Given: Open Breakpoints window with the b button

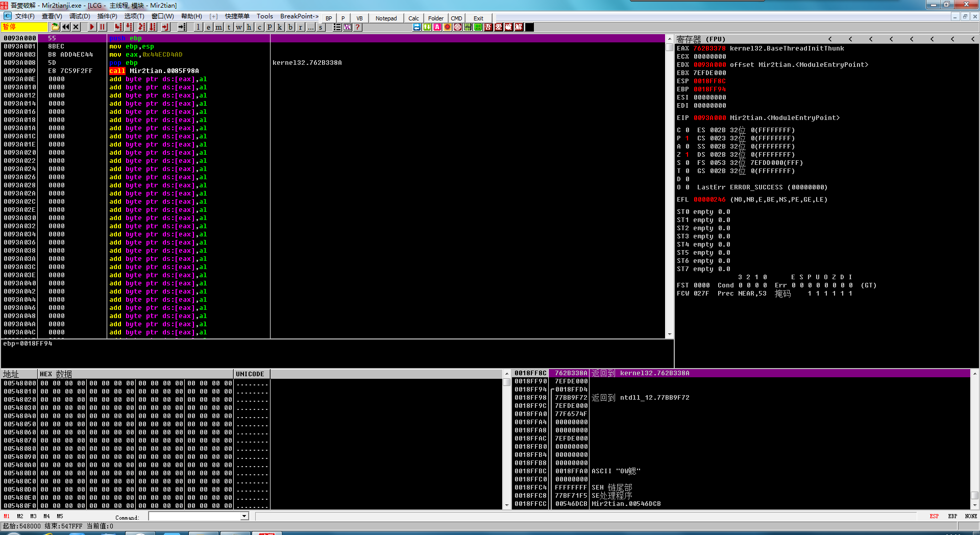Looking at the screenshot, I should 290,27.
